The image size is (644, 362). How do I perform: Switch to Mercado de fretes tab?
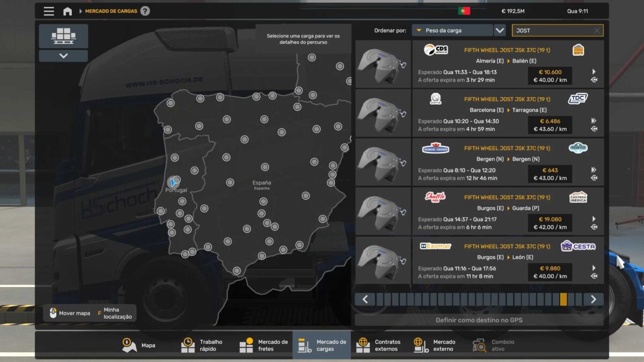pyautogui.click(x=264, y=345)
